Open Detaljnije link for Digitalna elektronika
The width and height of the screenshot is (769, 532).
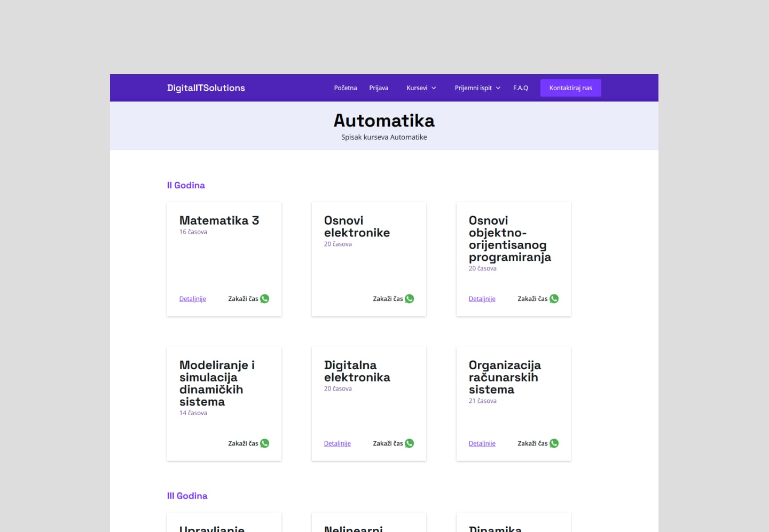pyautogui.click(x=338, y=443)
